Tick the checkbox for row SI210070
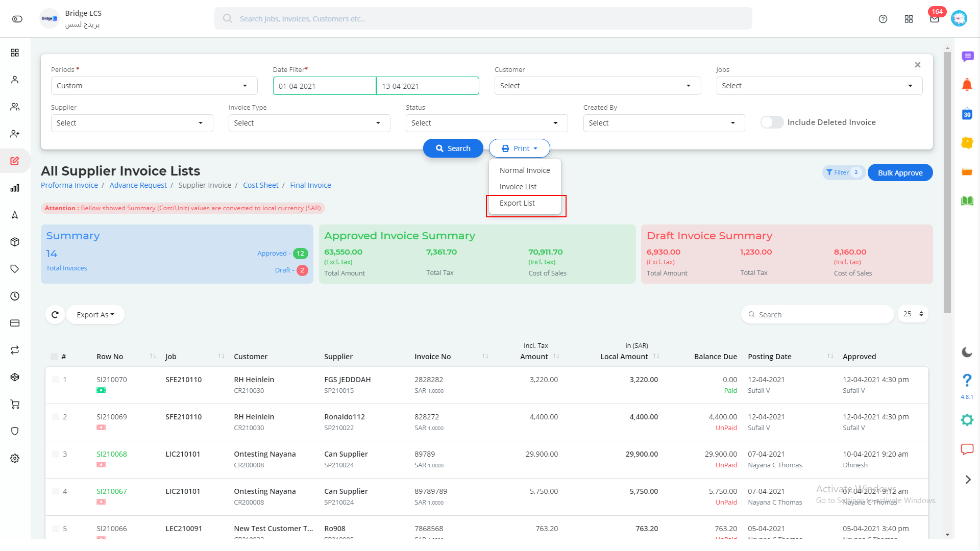 point(56,380)
